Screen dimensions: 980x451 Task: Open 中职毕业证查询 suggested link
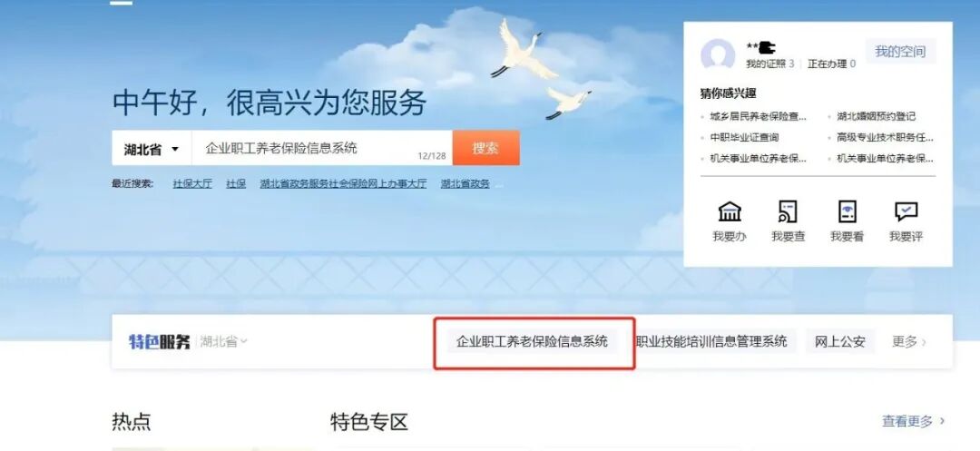(x=744, y=137)
